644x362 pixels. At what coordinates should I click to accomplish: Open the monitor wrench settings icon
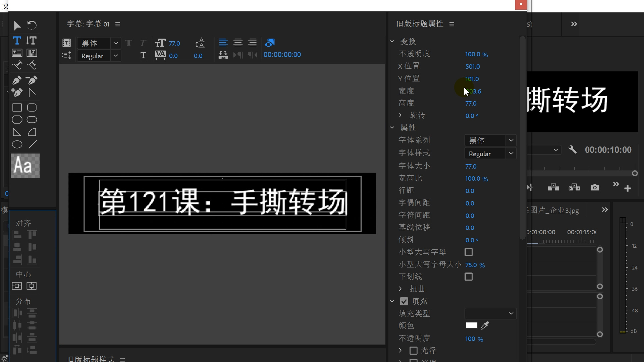[573, 149]
